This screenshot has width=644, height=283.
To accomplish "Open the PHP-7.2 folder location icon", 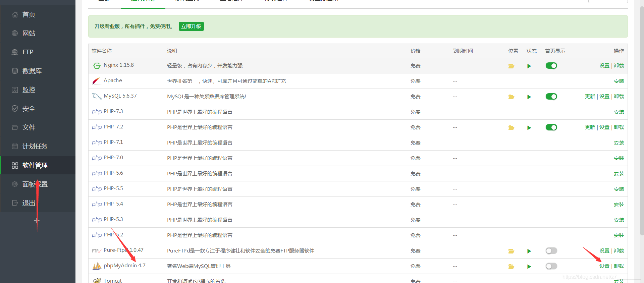I will click(511, 128).
